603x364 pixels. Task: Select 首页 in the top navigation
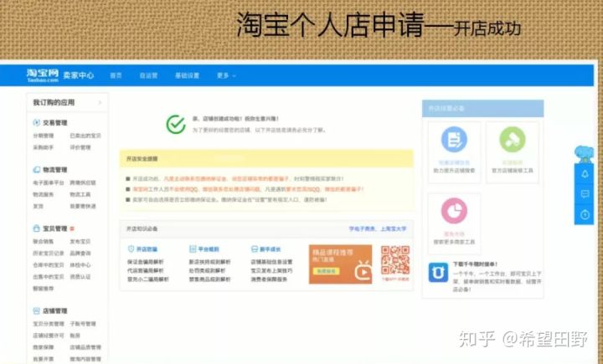[116, 75]
